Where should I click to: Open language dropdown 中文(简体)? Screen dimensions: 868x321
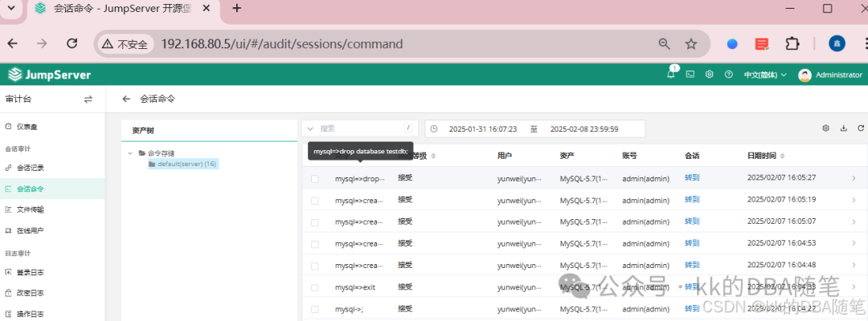tap(765, 75)
